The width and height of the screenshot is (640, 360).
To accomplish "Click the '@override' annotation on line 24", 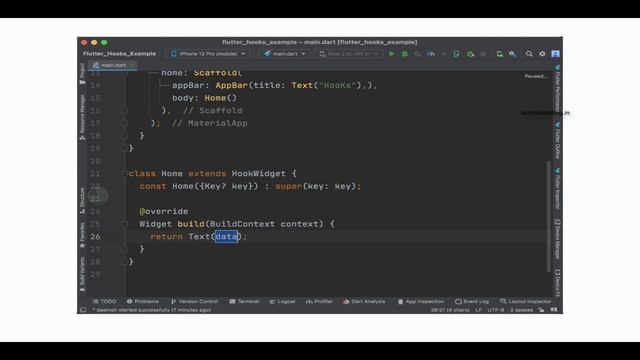I will pos(164,211).
